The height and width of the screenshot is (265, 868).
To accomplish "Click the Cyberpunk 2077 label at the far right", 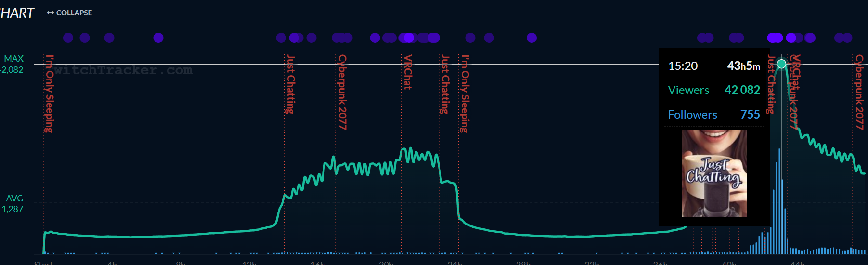I will tap(859, 92).
